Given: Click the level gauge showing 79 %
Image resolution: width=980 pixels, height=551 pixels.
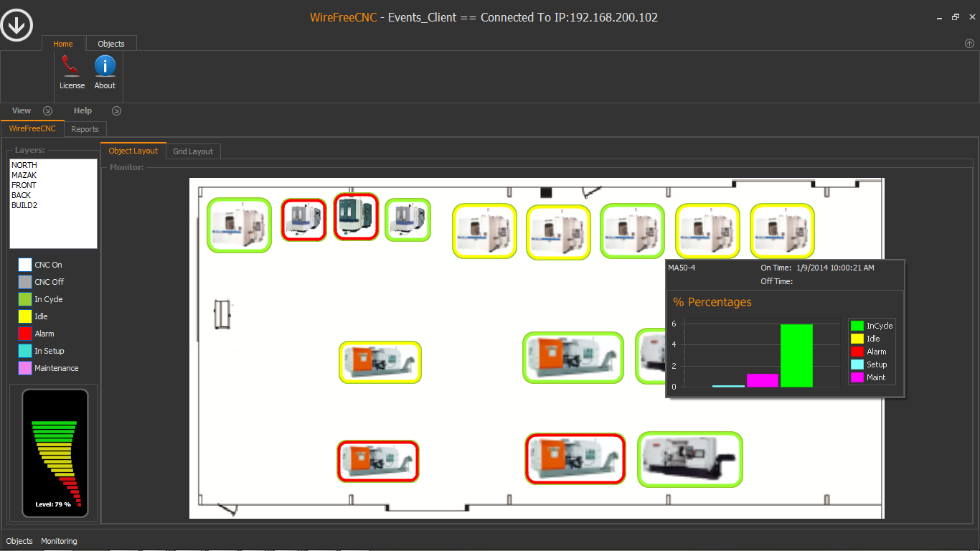Looking at the screenshot, I should tap(55, 452).
